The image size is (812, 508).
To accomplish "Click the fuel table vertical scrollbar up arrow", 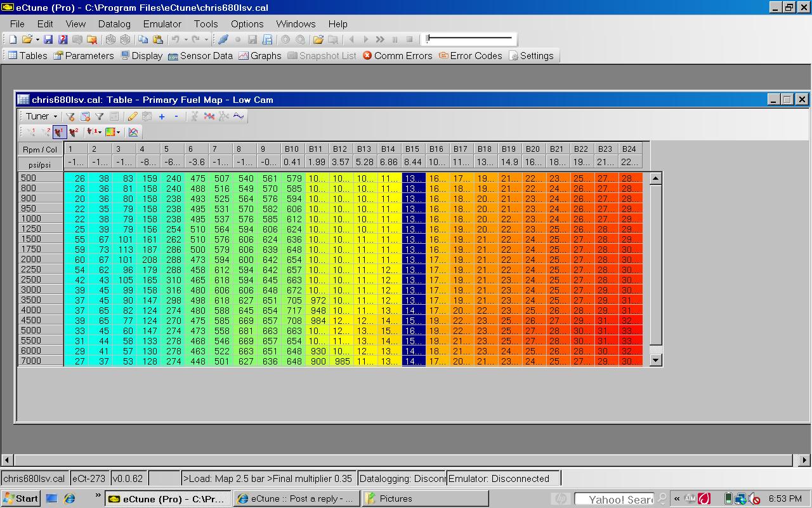I will click(656, 178).
